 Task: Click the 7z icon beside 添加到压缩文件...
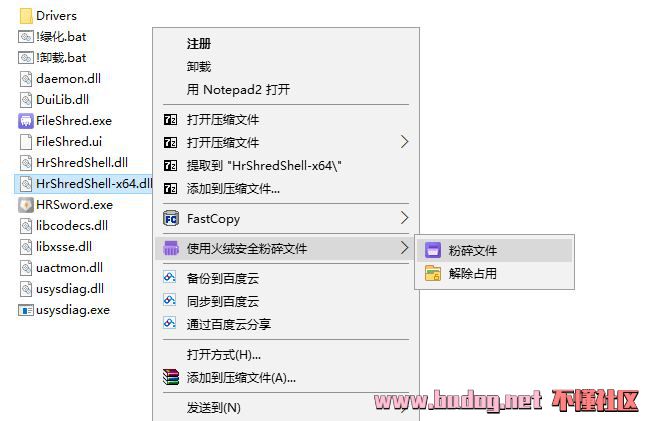point(170,189)
